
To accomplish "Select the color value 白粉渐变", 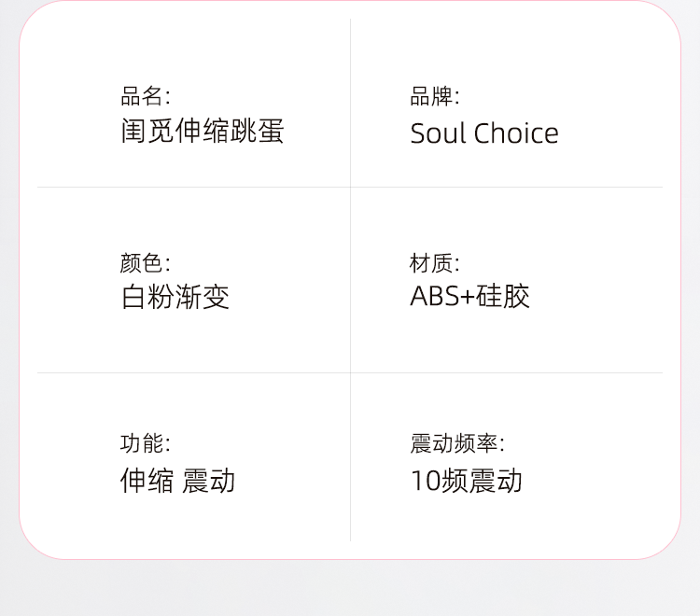I will (x=175, y=297).
